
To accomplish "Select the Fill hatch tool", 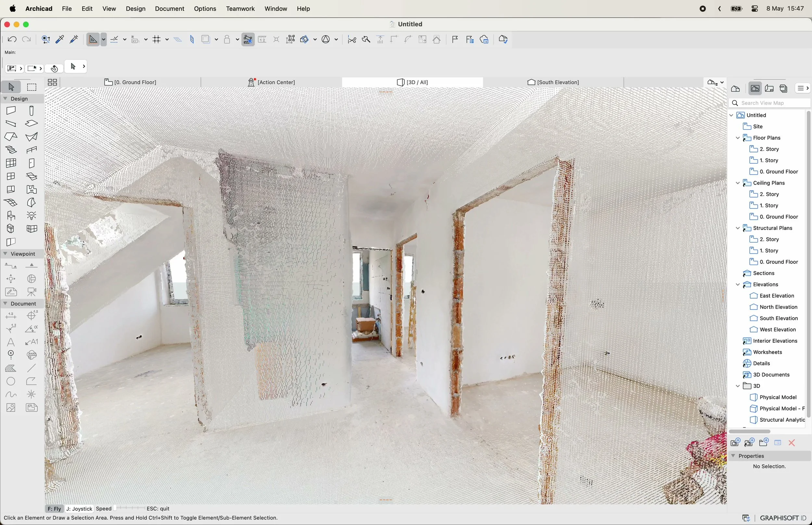I will tap(11, 368).
